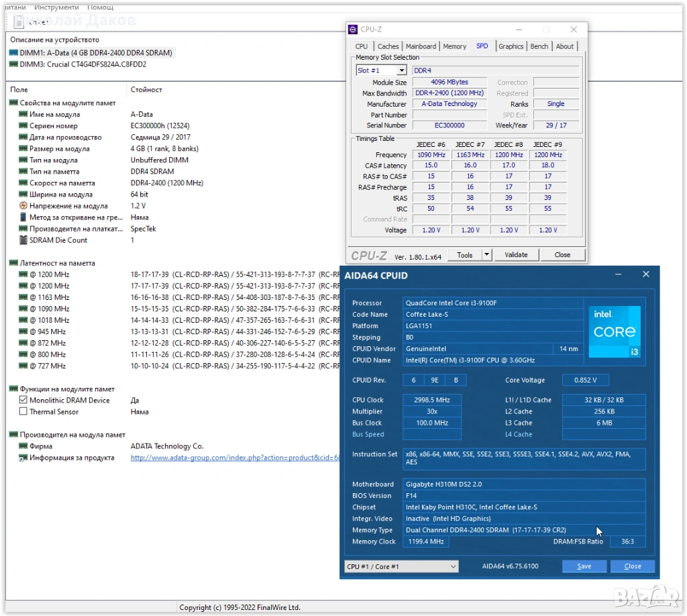Image resolution: width=687 pixels, height=616 pixels.
Task: Click the Стойност column header
Action: pyautogui.click(x=146, y=90)
